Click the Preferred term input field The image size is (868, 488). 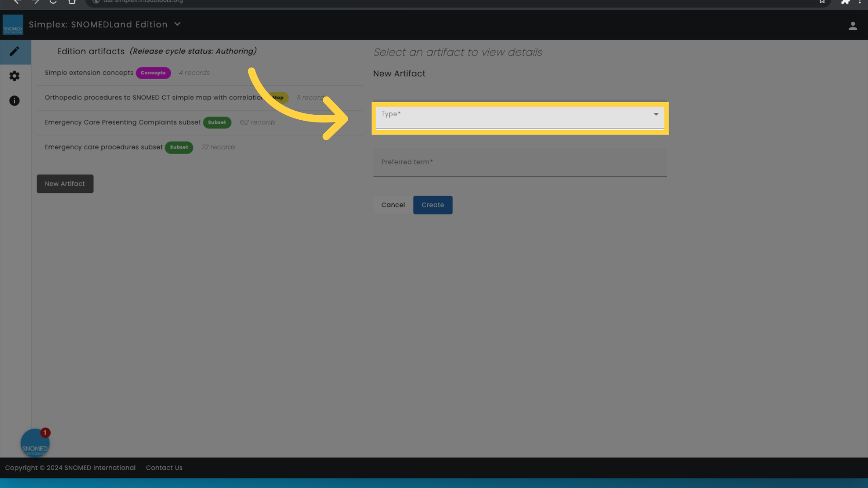click(520, 162)
